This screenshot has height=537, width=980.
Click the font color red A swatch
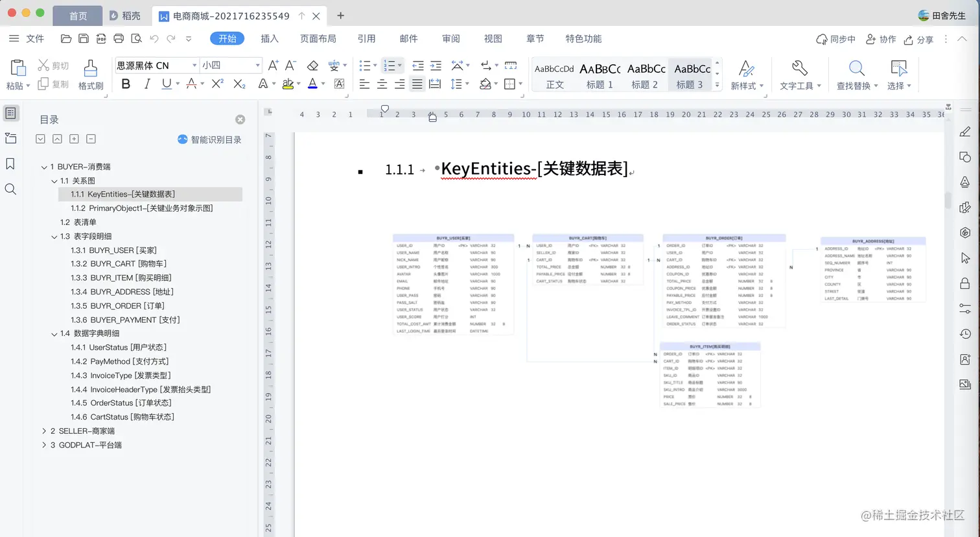191,84
